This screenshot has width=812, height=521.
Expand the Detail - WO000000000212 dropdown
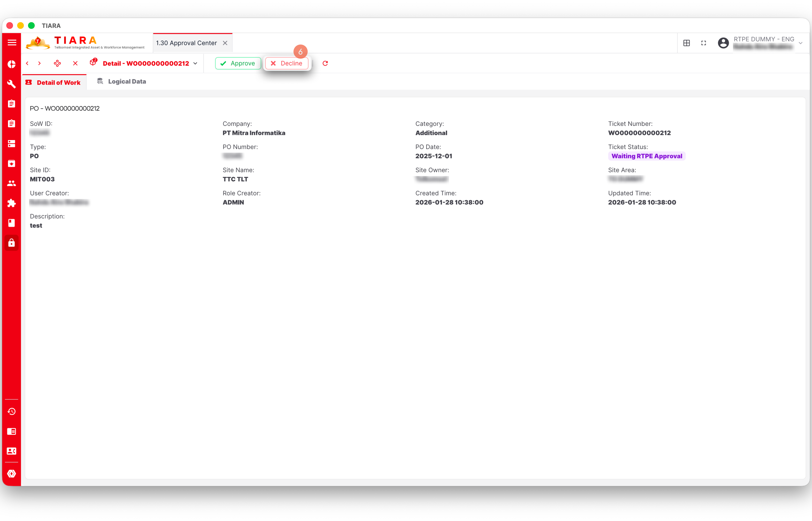[x=195, y=63]
